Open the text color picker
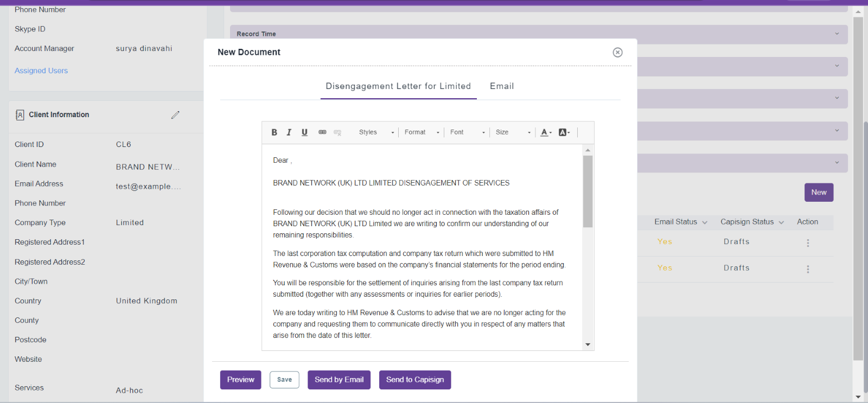 (x=546, y=132)
